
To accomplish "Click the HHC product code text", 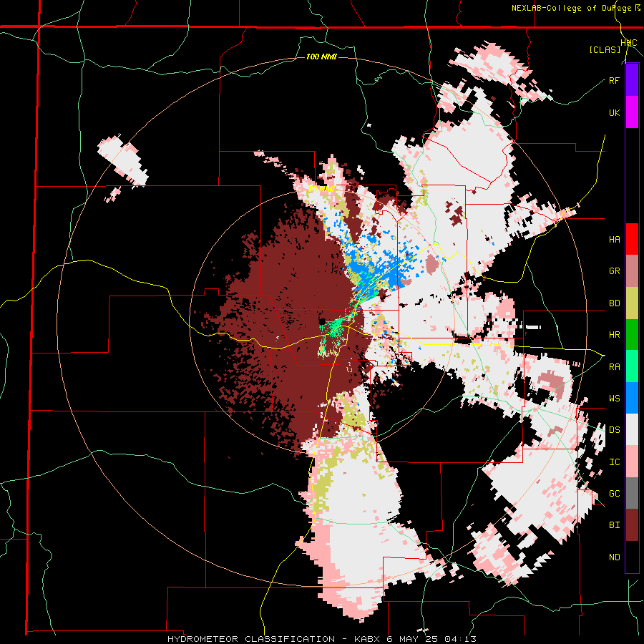I will click(x=629, y=43).
